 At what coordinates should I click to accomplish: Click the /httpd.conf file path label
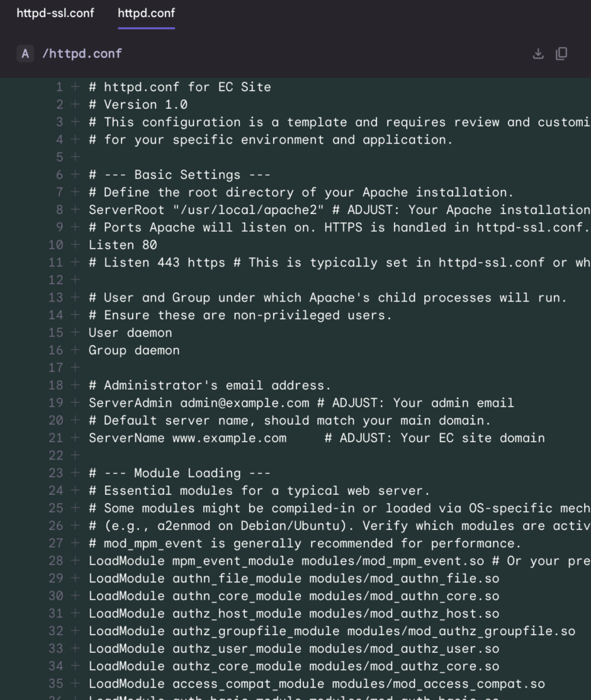[x=82, y=54]
